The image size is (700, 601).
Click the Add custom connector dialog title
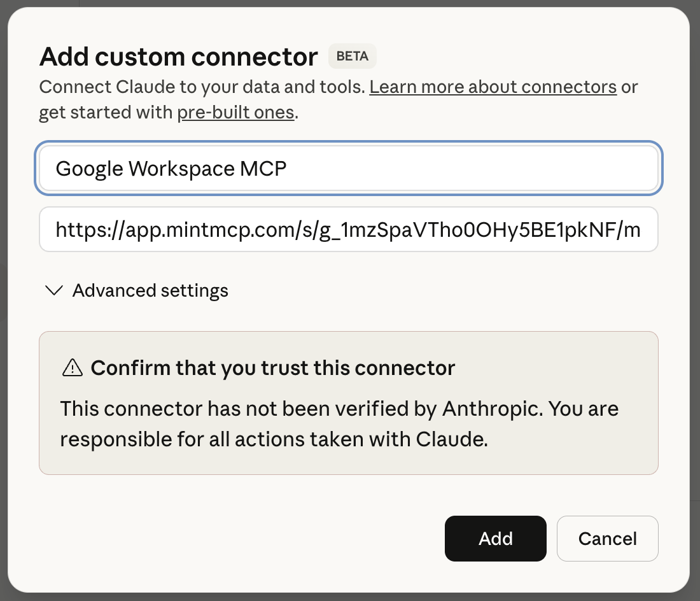tap(178, 56)
